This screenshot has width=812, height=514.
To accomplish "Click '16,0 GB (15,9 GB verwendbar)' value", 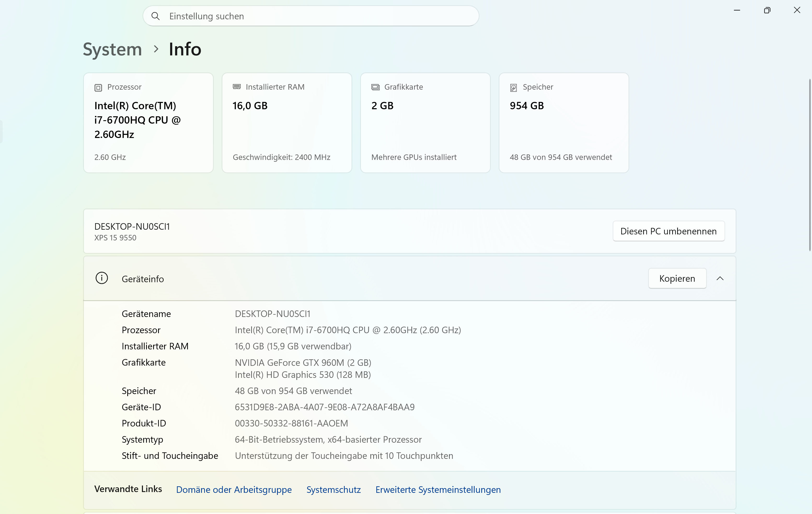I will tap(293, 346).
